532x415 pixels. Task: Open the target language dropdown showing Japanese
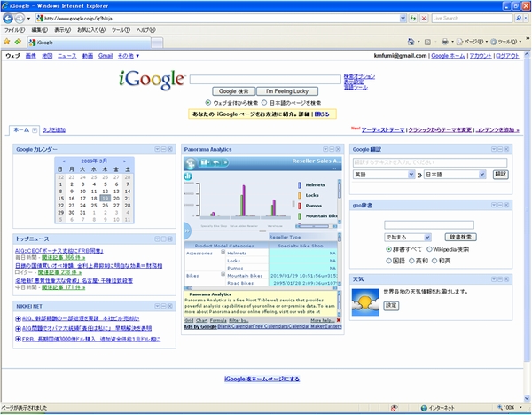click(x=455, y=175)
